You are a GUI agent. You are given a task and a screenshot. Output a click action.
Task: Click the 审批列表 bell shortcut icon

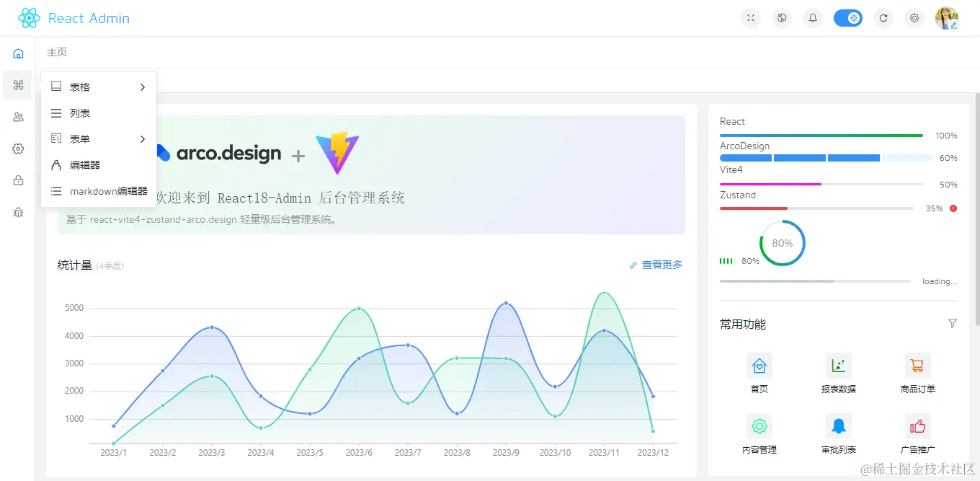(x=837, y=425)
